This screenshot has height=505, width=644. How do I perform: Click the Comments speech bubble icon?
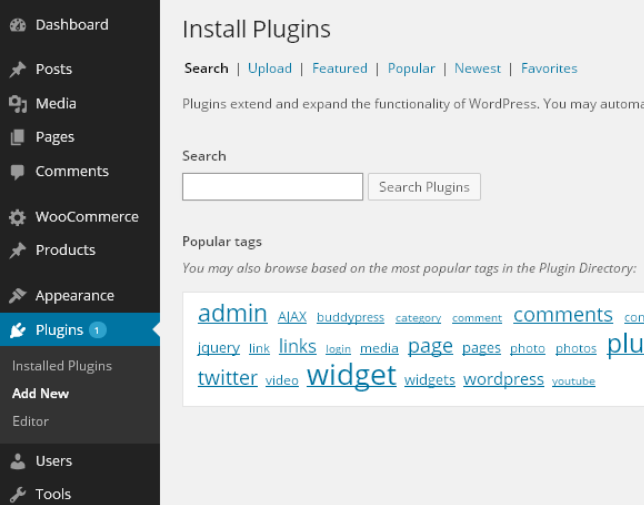(17, 172)
